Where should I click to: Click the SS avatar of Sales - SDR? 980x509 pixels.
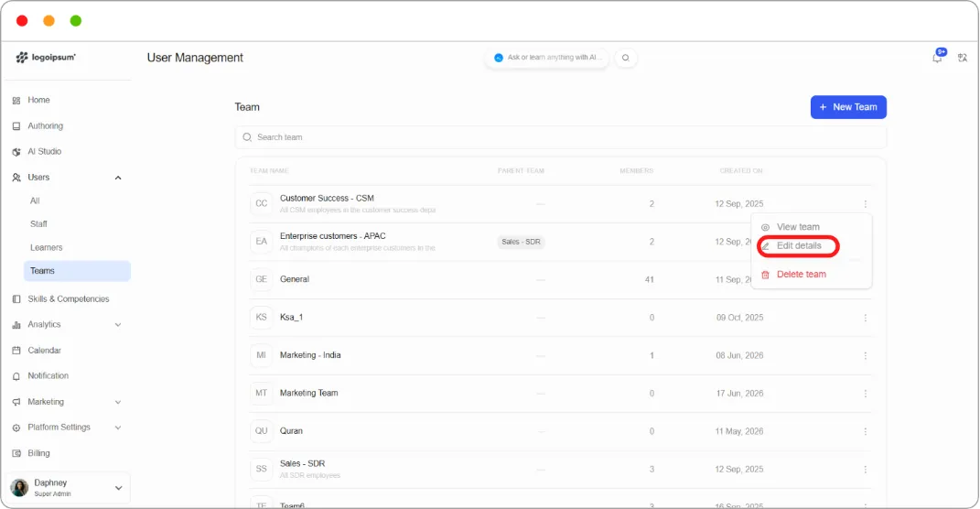pos(262,469)
